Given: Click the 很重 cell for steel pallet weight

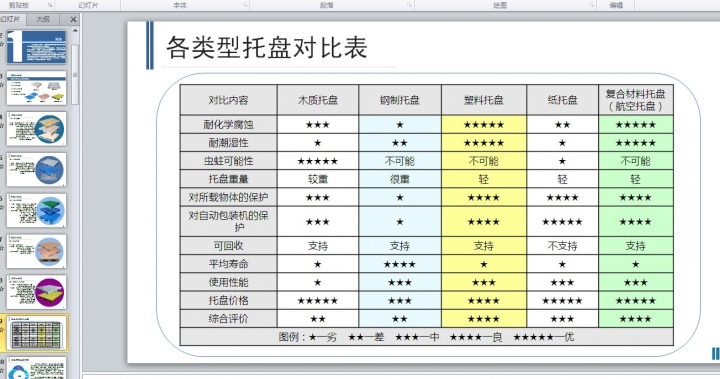Looking at the screenshot, I should (399, 179).
